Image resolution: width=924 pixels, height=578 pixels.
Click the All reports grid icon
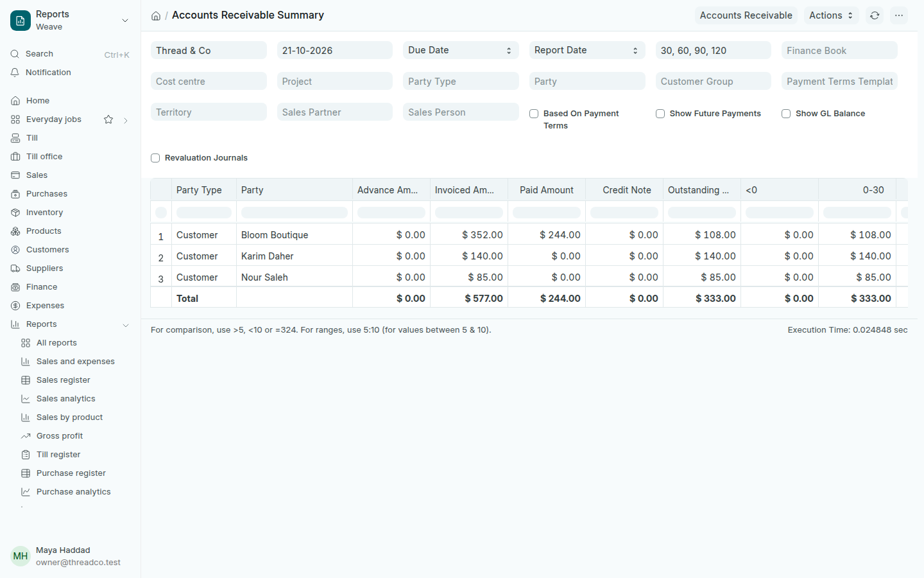coord(26,343)
